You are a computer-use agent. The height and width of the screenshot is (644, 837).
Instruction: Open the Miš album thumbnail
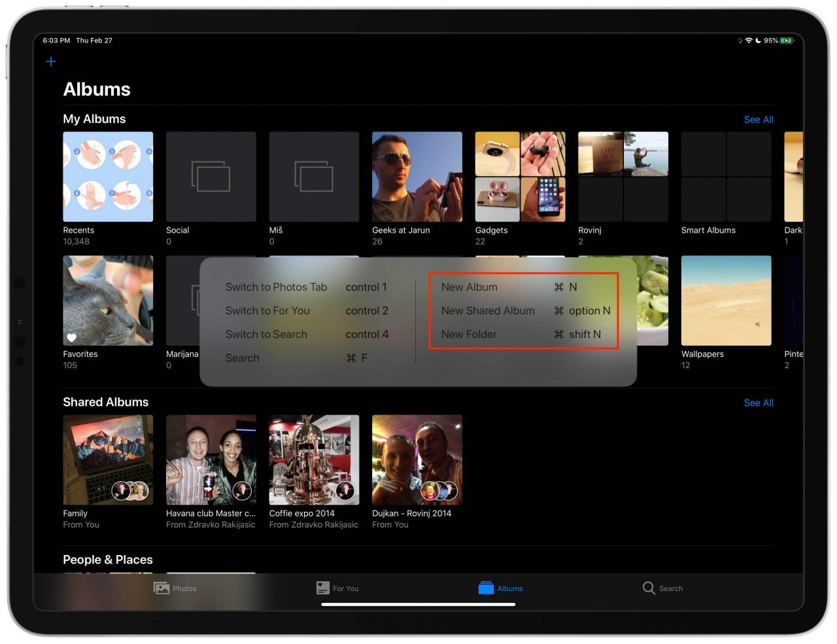coord(314,177)
